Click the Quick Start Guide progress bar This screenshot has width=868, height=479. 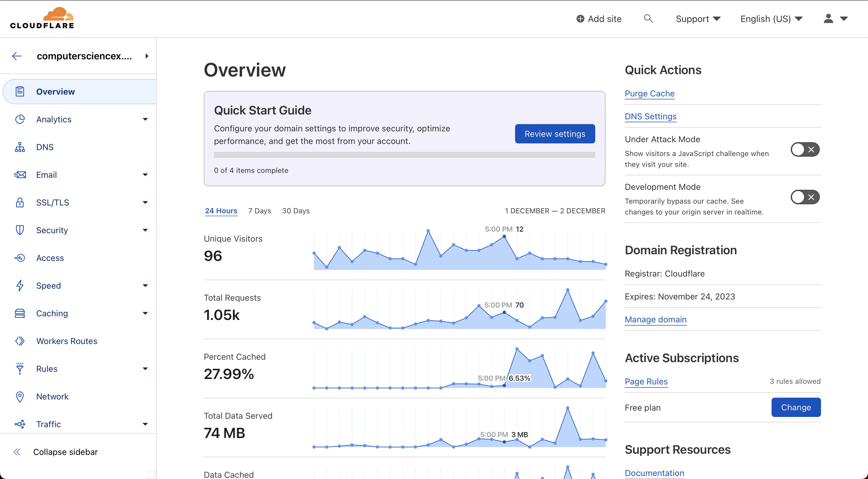coord(404,155)
